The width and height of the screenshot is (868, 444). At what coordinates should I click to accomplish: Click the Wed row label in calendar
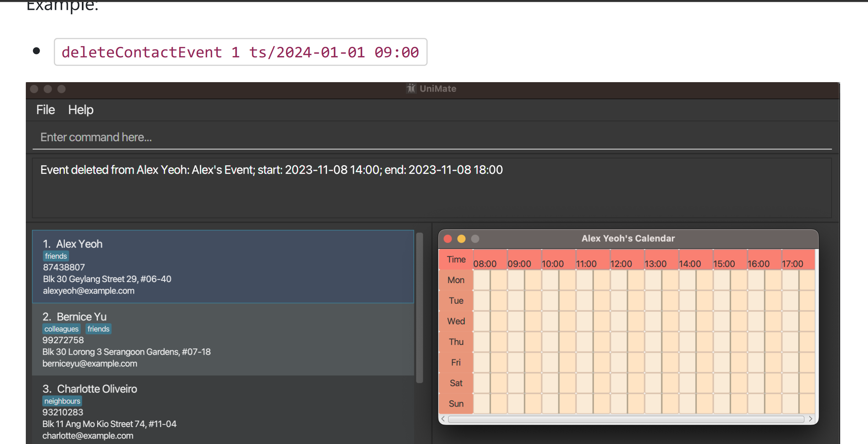coord(456,321)
